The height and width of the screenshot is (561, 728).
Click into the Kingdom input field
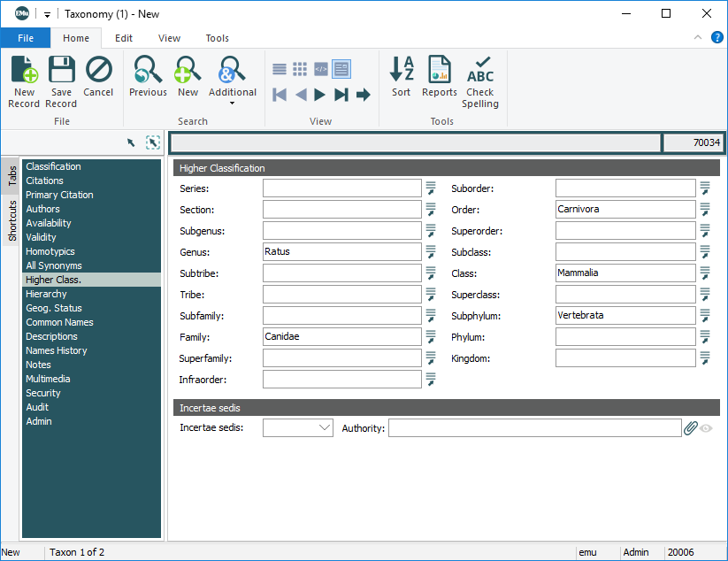point(625,358)
